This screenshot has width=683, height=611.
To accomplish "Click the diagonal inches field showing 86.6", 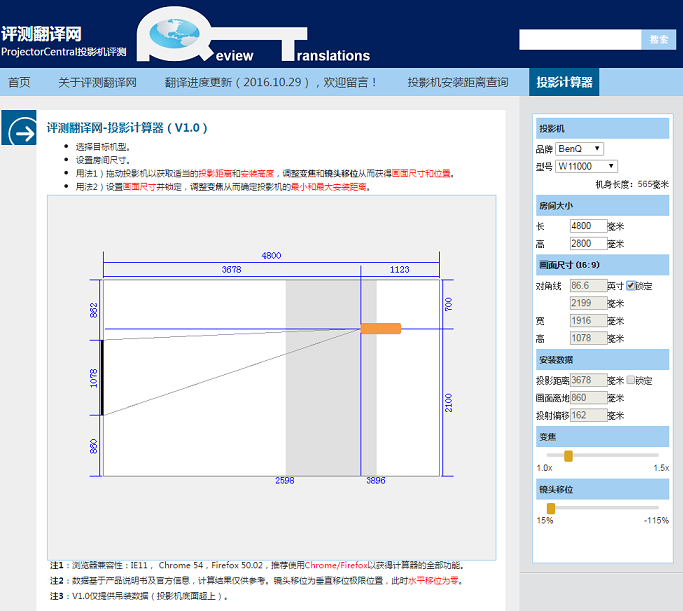I will (588, 286).
